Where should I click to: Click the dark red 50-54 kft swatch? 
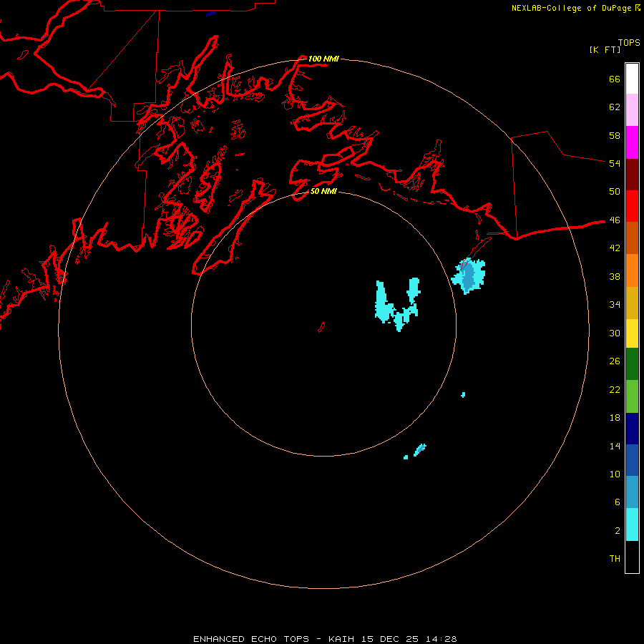coord(632,174)
